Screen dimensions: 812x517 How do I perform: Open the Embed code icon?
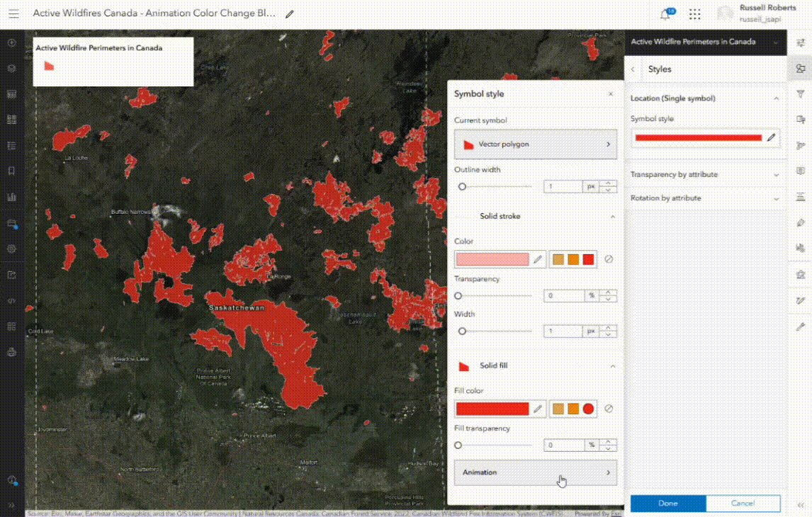tap(11, 301)
